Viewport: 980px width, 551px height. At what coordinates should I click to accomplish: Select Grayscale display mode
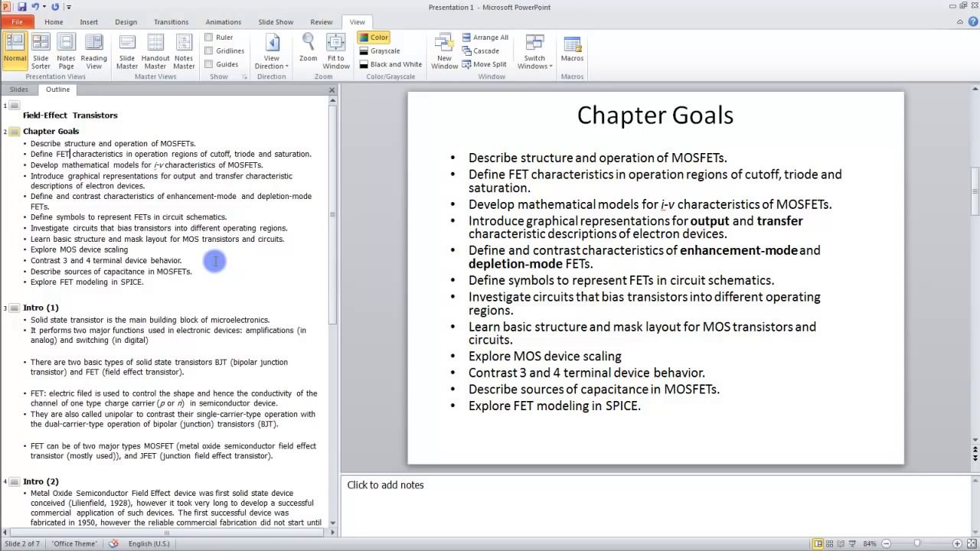click(x=380, y=51)
